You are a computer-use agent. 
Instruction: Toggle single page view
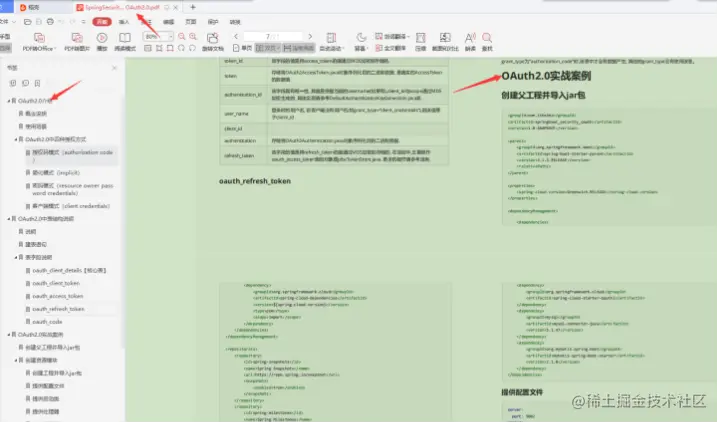tap(242, 48)
